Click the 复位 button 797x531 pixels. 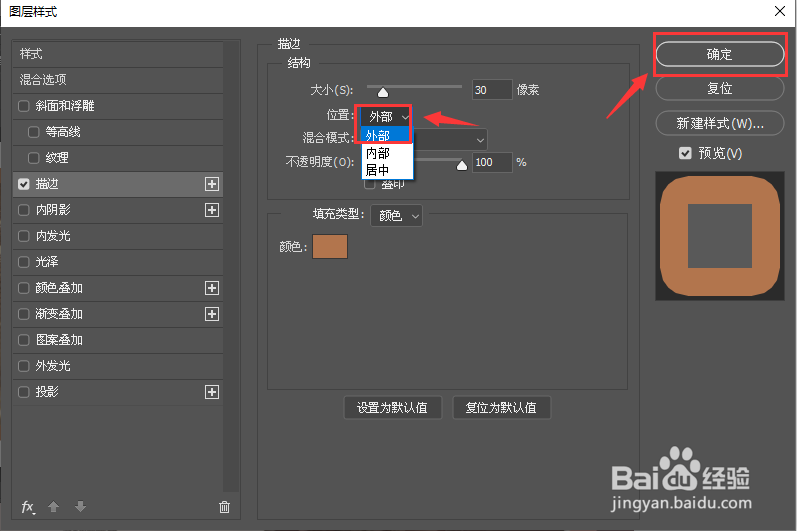pos(720,88)
